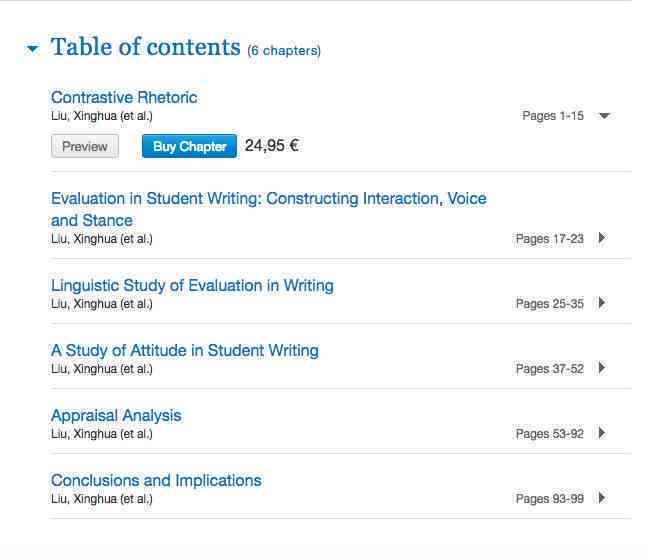Open A Study of Attitude in Student Writing
The image size is (651, 559).
click(185, 351)
